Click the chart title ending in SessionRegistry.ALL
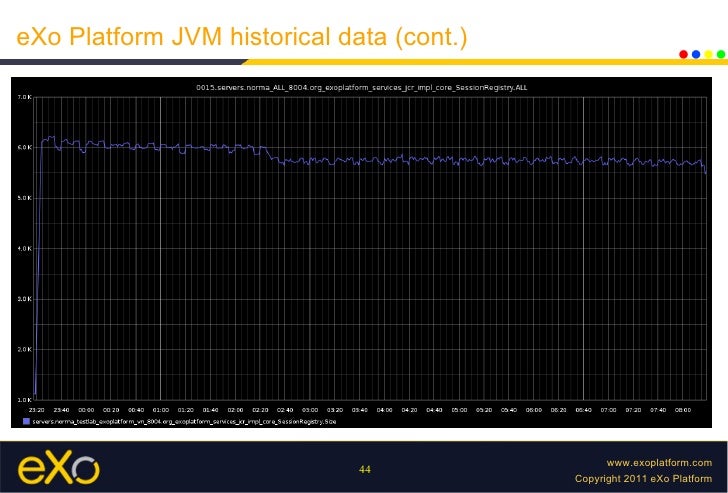The image size is (728, 493). pos(362,87)
